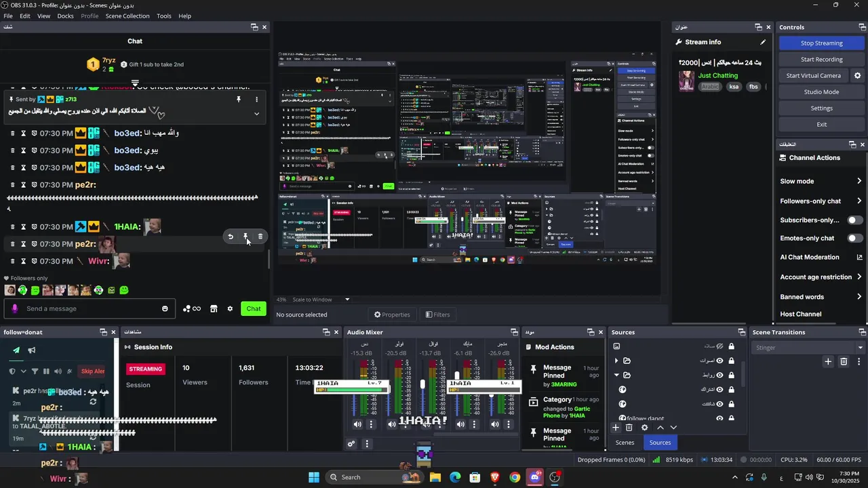Open the emoji picker in chat box
The height and width of the screenshot is (488, 868).
pyautogui.click(x=165, y=309)
